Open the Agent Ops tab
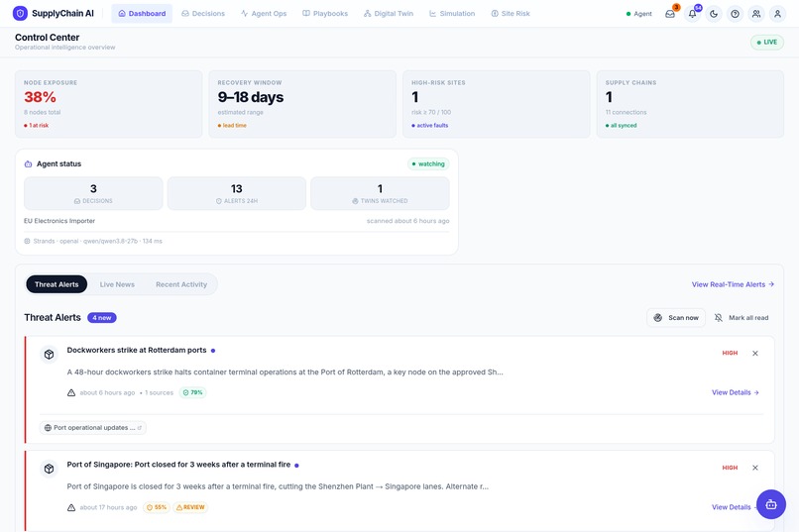 point(264,14)
